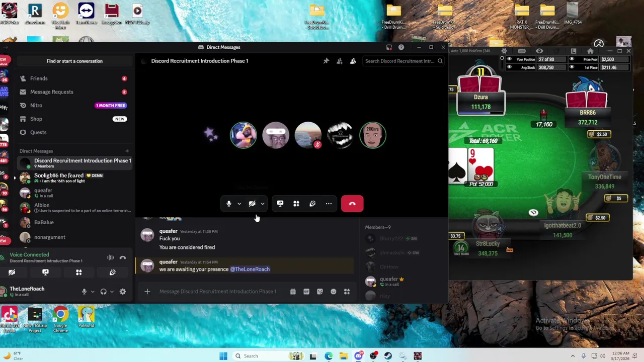Hang up with the red disconnect button
644x362 pixels.
(x=352, y=204)
